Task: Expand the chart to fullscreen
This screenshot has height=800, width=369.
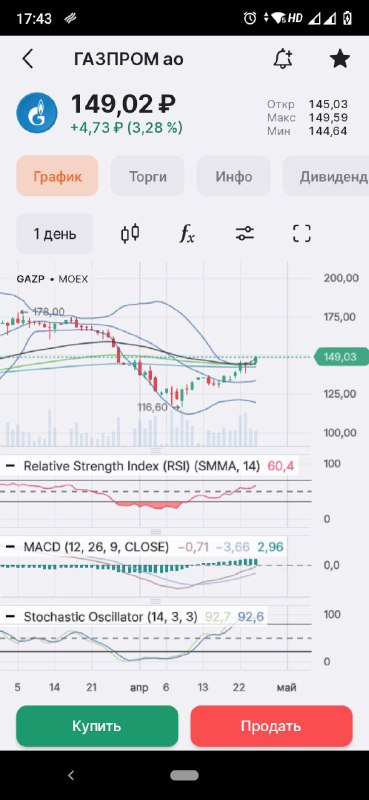Action: click(x=302, y=234)
